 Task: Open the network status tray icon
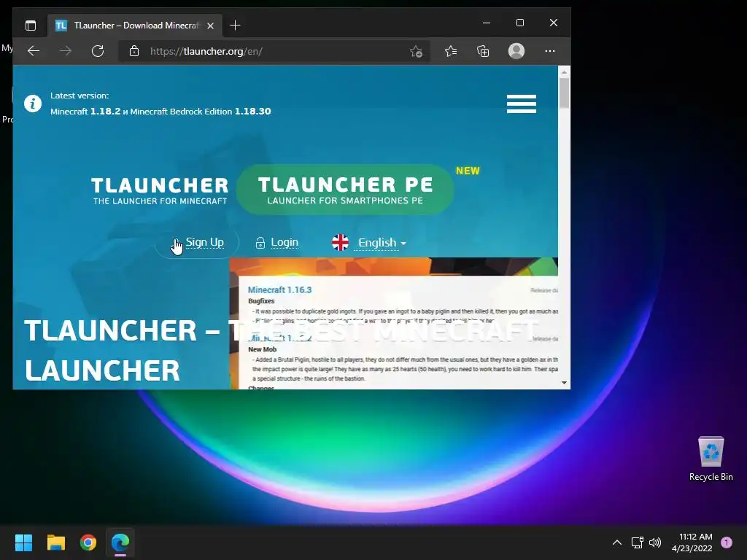(x=638, y=542)
